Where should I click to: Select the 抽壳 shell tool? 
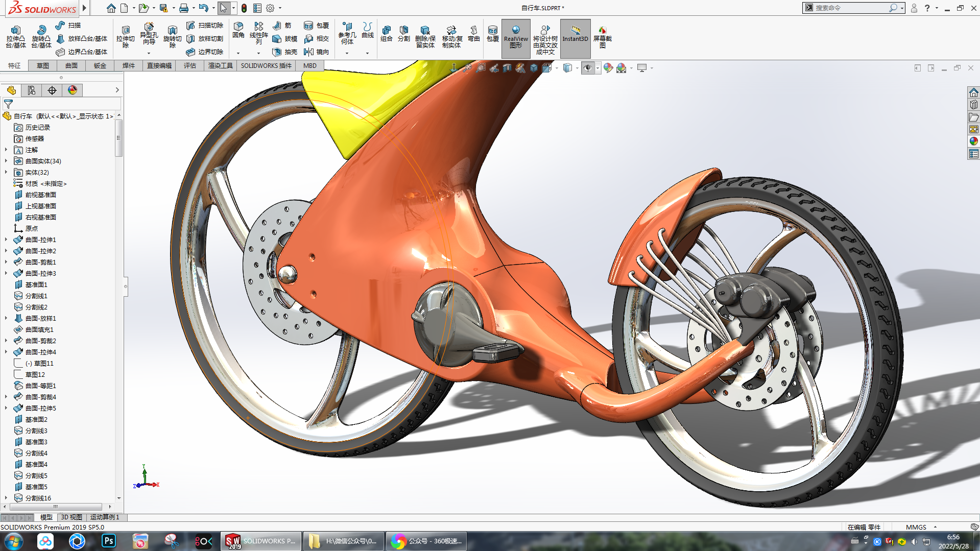pyautogui.click(x=285, y=52)
